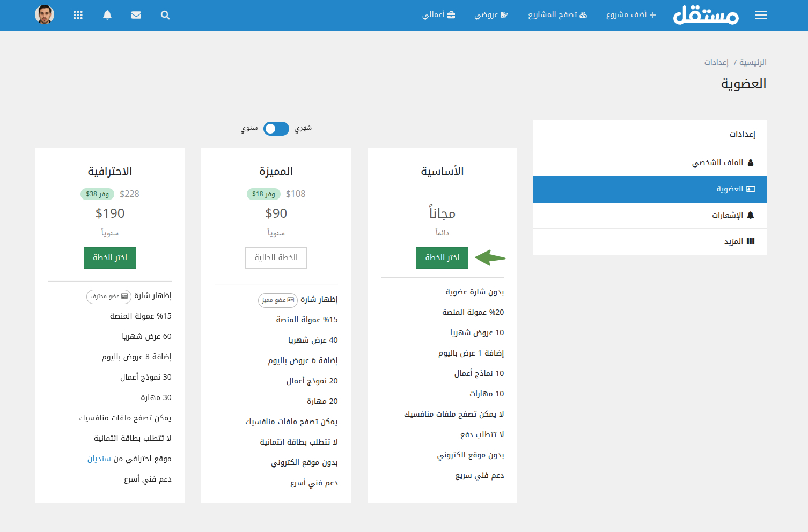Open the messages envelope icon
This screenshot has height=532, width=808.
pos(136,15)
